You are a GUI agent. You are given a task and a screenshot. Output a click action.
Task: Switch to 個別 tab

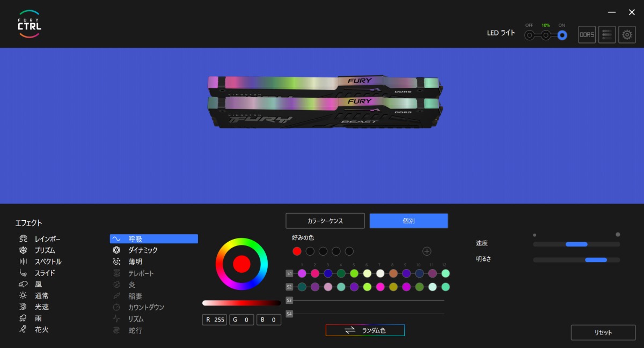click(409, 221)
